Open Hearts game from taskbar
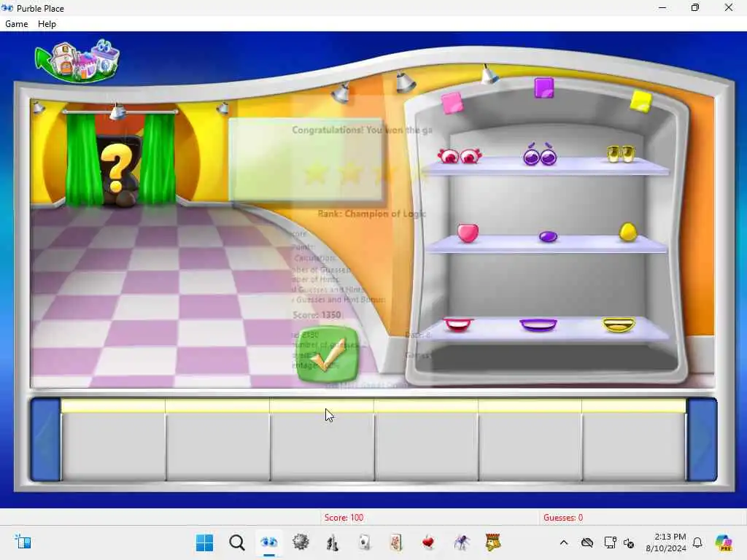 tap(428, 542)
